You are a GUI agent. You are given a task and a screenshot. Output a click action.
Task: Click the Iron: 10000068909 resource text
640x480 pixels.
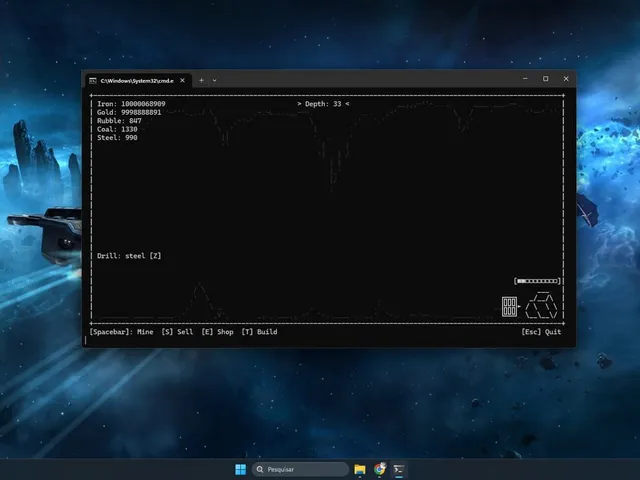coord(131,104)
